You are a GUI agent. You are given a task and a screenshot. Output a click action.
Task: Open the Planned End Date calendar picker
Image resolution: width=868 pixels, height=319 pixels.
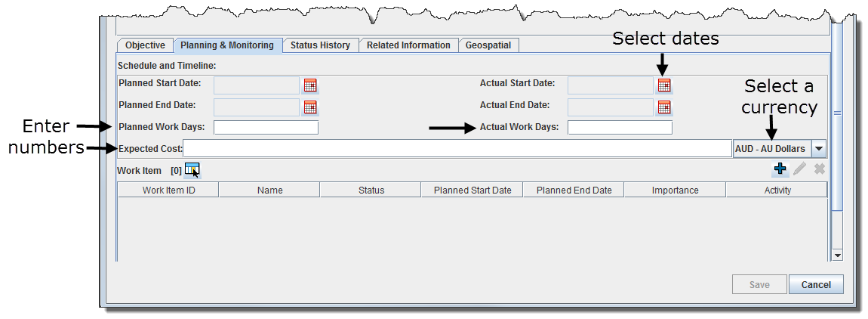coord(310,107)
